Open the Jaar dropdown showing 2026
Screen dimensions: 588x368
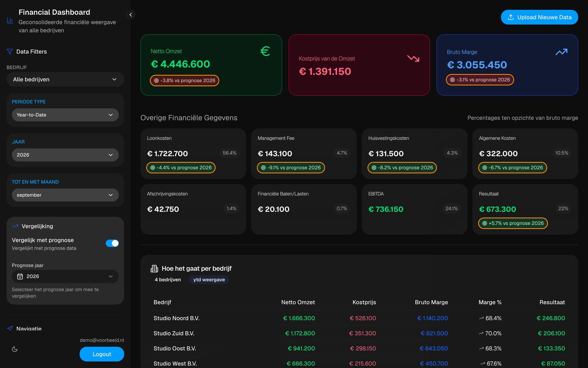(65, 155)
